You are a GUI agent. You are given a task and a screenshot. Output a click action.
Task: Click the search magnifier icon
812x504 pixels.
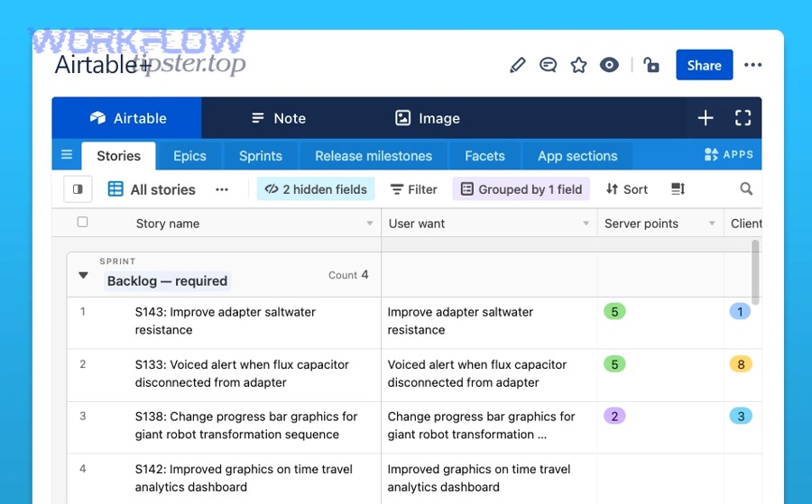[x=746, y=188]
